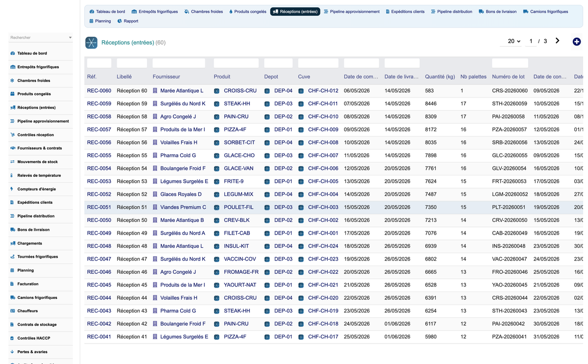Sort by Libellé column header
The image size is (588, 364).
coord(124,77)
